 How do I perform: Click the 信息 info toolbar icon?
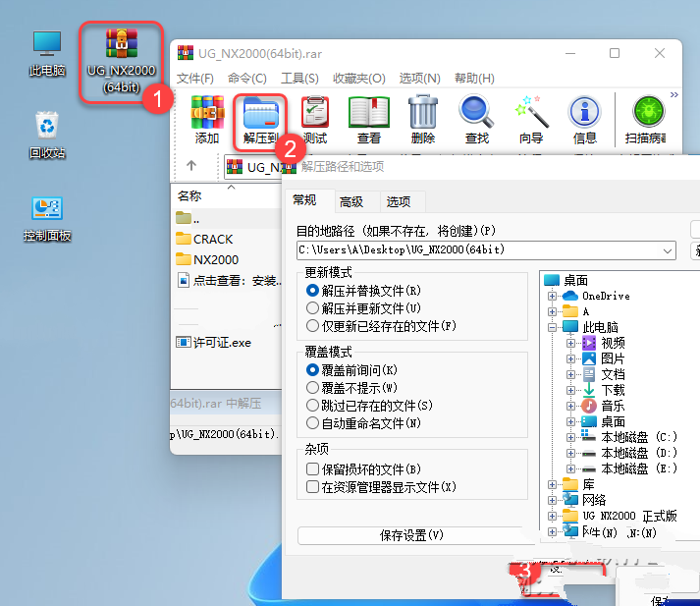click(585, 120)
